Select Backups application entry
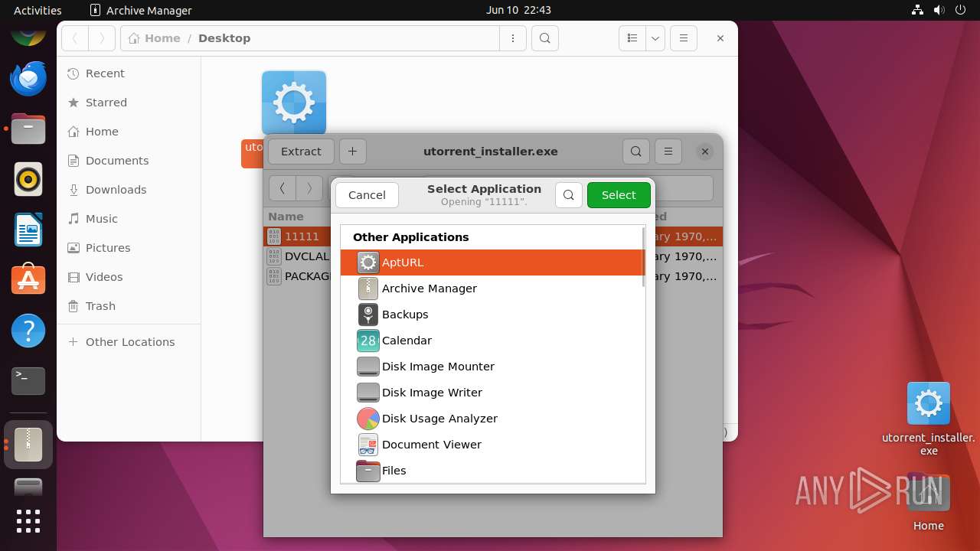 (492, 315)
